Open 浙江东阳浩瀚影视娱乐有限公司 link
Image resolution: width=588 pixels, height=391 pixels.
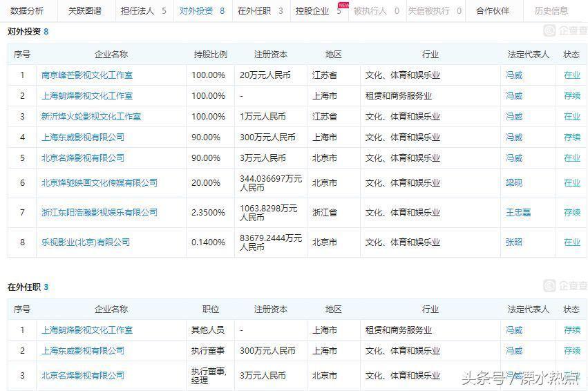(x=99, y=213)
